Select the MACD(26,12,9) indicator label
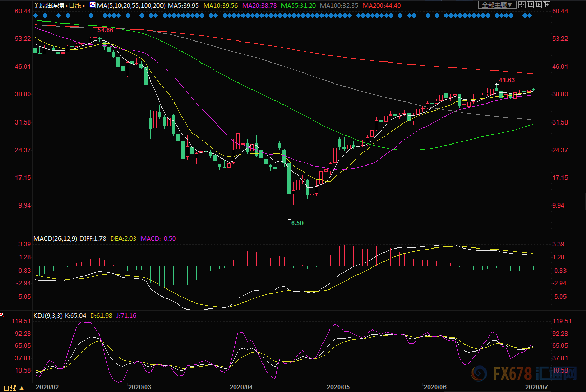586x392 pixels. pyautogui.click(x=55, y=238)
